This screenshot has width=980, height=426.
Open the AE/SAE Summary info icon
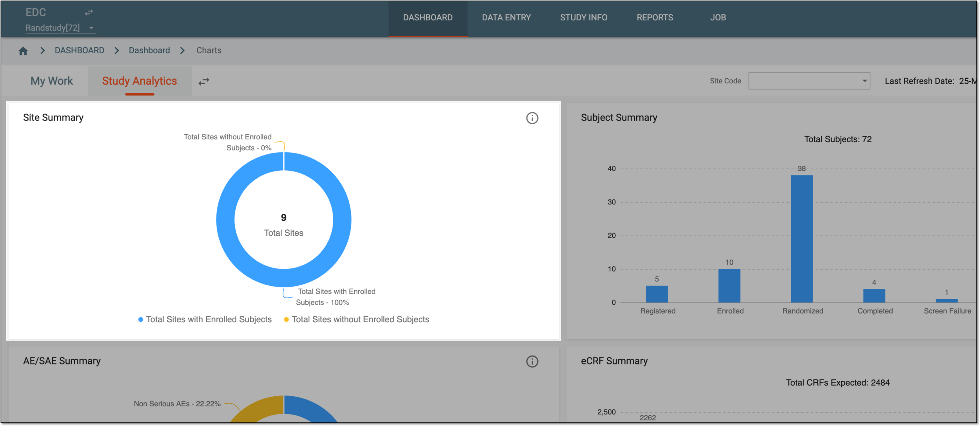(532, 361)
